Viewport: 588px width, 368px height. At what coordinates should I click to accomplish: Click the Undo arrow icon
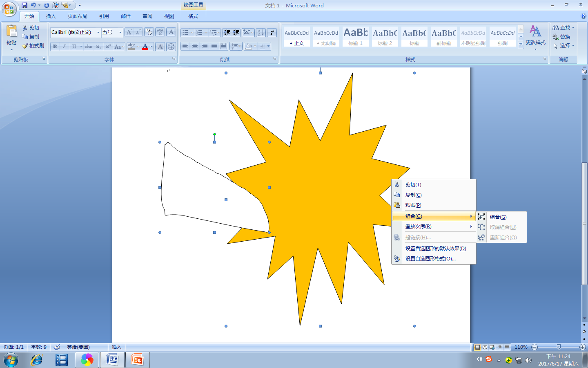pos(33,5)
